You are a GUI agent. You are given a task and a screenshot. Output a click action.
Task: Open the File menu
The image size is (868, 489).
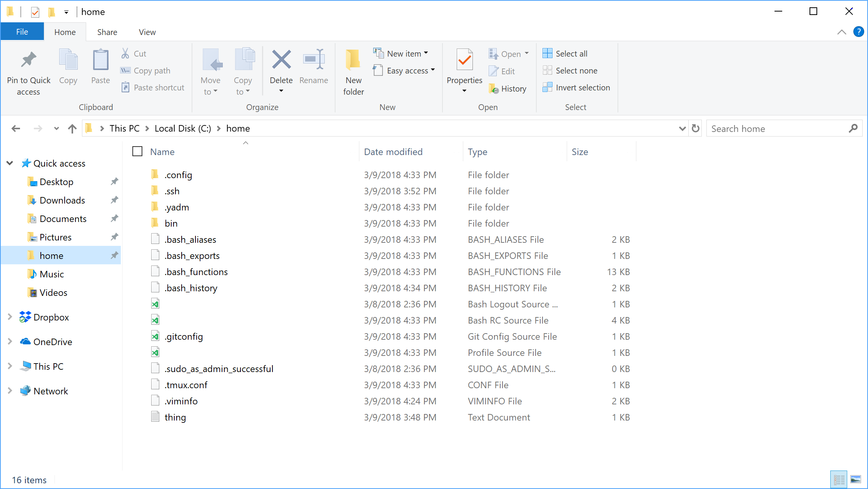tap(22, 32)
